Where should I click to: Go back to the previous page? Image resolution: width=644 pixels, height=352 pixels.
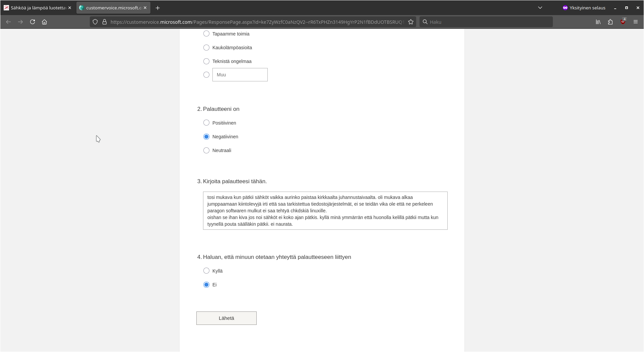[x=8, y=22]
